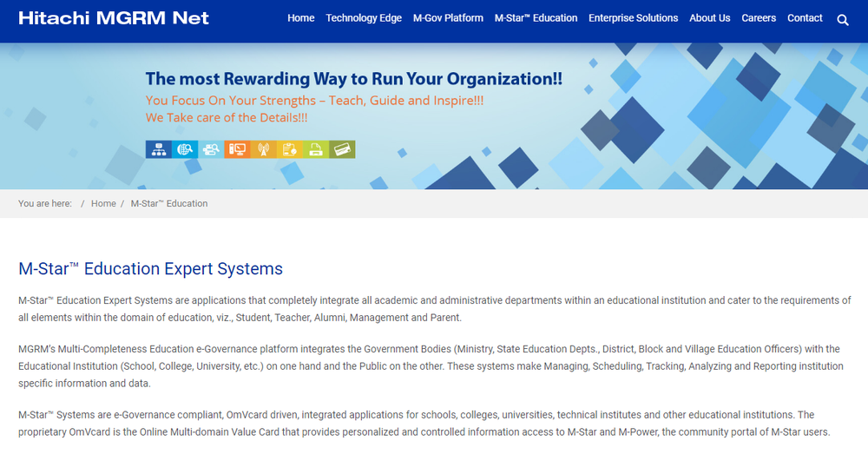This screenshot has height=454, width=868.
Task: Click 'The most Rewarding Way' banner headline
Action: pyautogui.click(x=354, y=79)
